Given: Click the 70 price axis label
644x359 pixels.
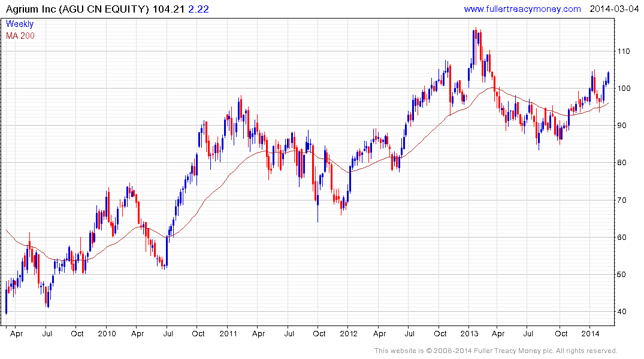Looking at the screenshot, I should pos(622,200).
